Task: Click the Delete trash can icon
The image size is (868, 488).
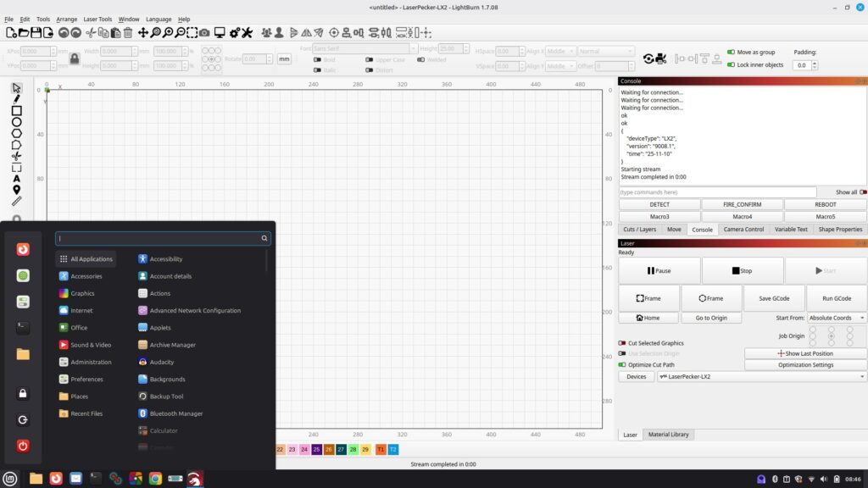Action: (128, 33)
